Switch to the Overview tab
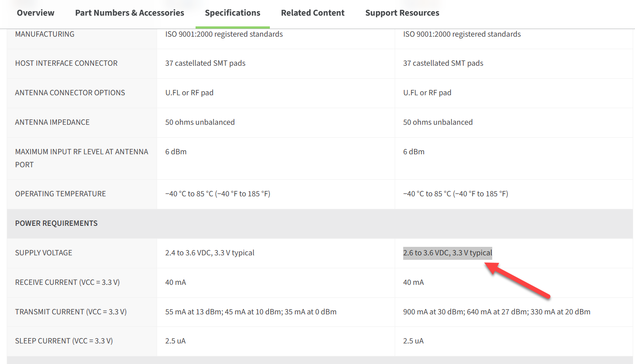 point(36,13)
